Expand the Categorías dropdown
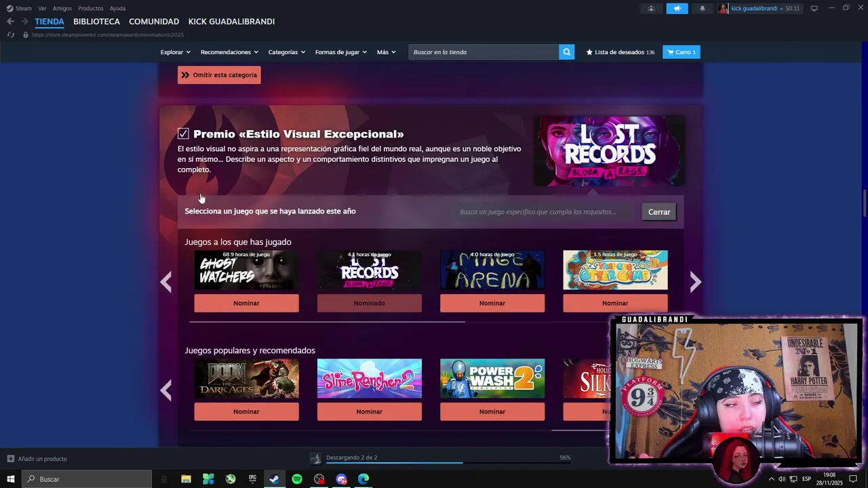Viewport: 868px width, 488px height. [x=286, y=52]
